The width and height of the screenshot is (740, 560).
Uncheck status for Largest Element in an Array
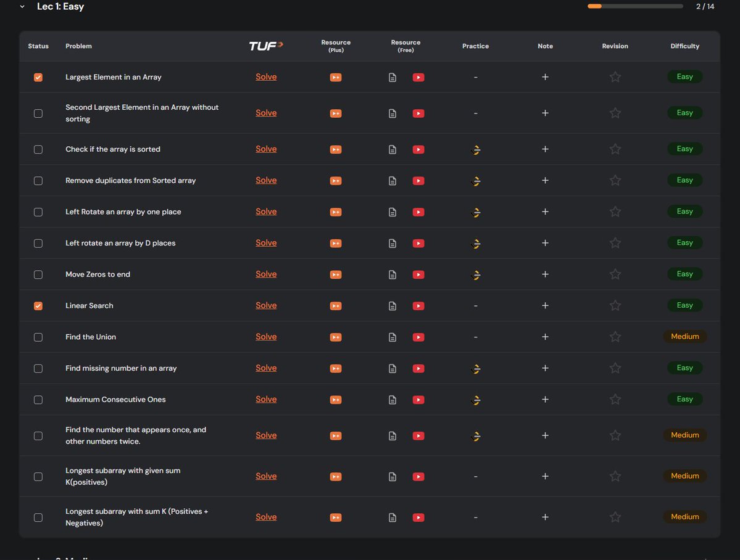click(x=38, y=77)
